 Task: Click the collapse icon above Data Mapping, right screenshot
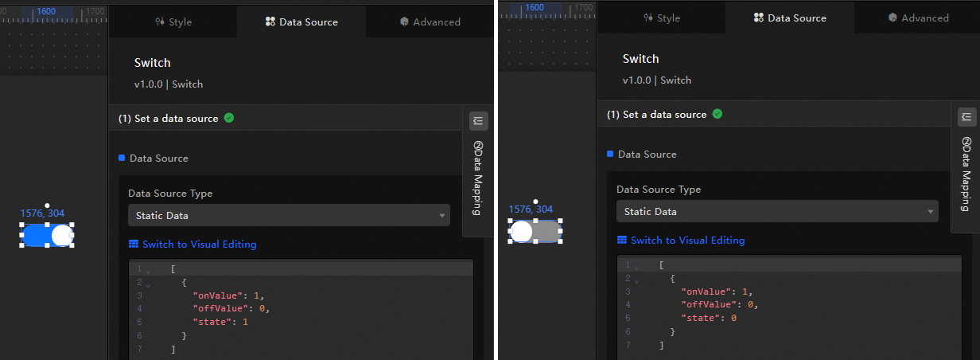click(966, 117)
